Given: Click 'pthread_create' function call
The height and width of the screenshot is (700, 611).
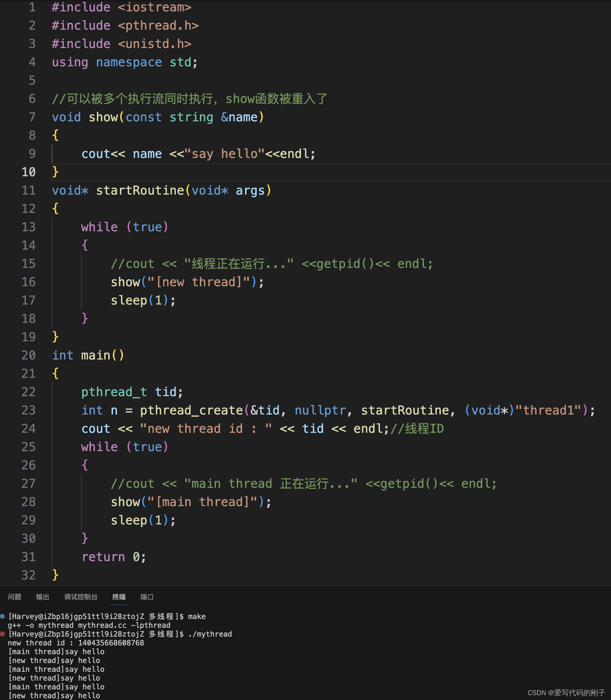Looking at the screenshot, I should click(x=191, y=410).
